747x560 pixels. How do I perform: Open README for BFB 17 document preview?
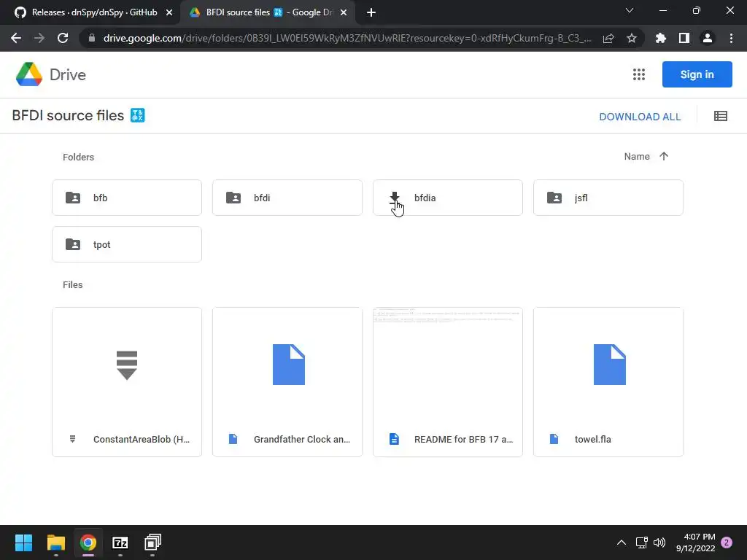(x=447, y=365)
